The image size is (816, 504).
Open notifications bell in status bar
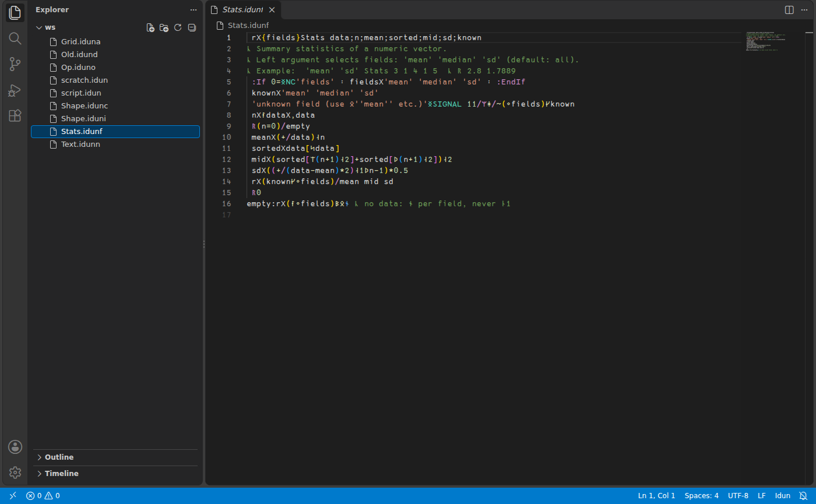pos(803,496)
